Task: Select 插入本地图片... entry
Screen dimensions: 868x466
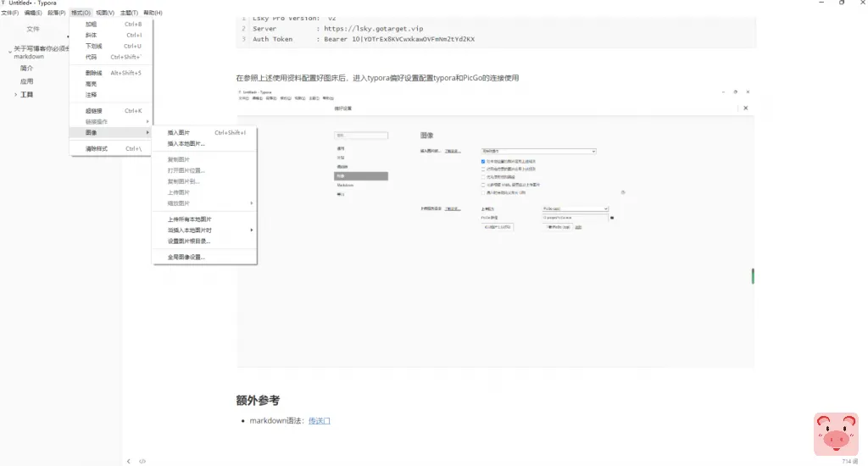Action: point(205,144)
